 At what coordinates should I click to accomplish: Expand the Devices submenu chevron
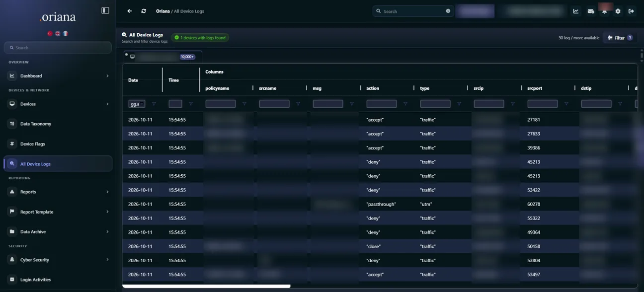pos(107,104)
